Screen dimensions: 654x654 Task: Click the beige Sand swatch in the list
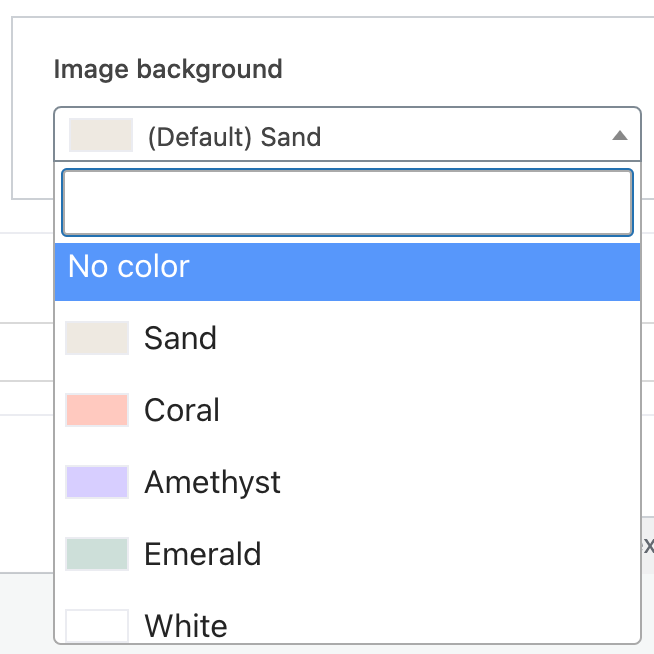point(97,338)
